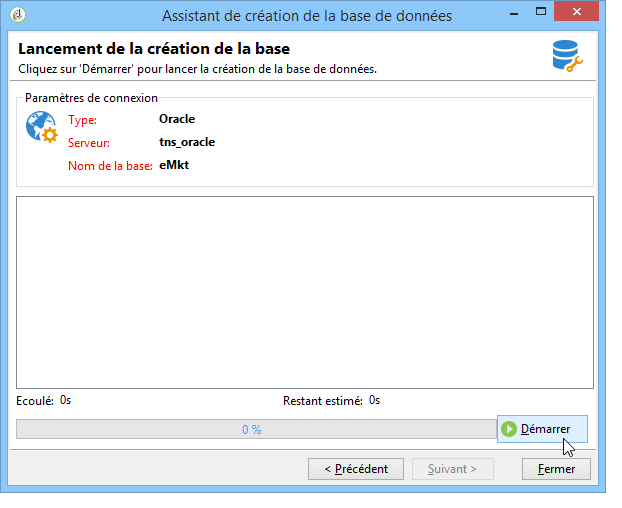Viewport: 622px width, 508px height.
Task: Click the 'Type:' label
Action: coord(82,120)
